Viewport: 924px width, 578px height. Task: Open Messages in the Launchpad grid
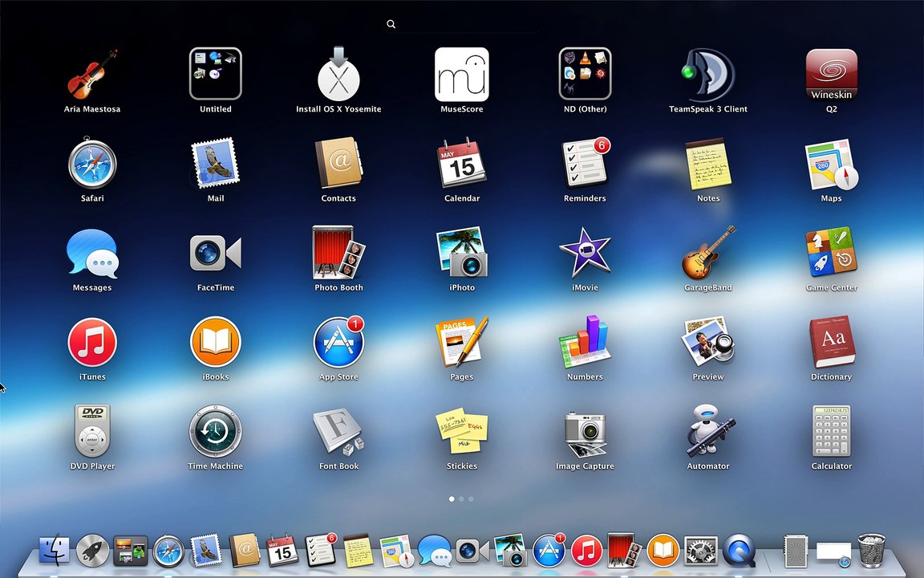92,254
